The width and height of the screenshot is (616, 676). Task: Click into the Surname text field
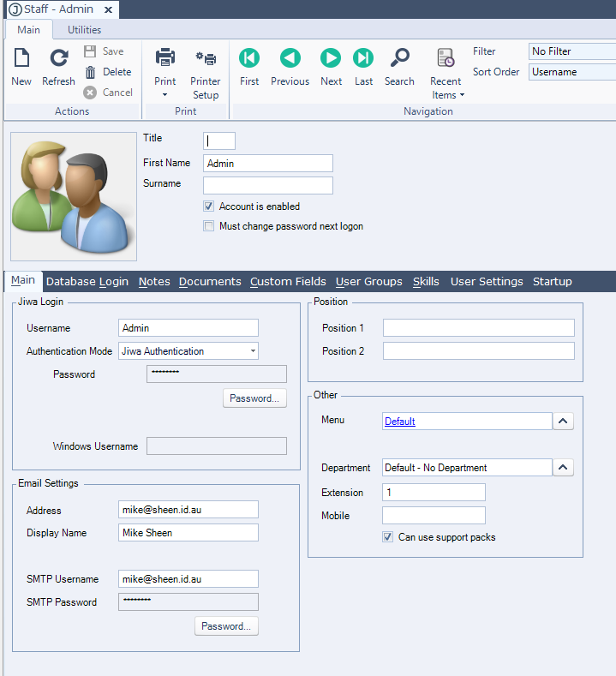point(267,185)
